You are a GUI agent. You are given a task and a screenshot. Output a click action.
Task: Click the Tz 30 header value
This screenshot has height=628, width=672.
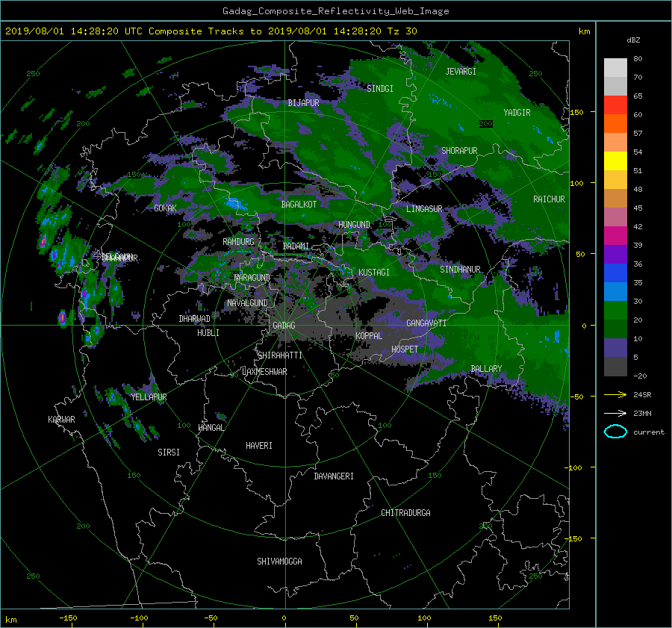[x=402, y=31]
